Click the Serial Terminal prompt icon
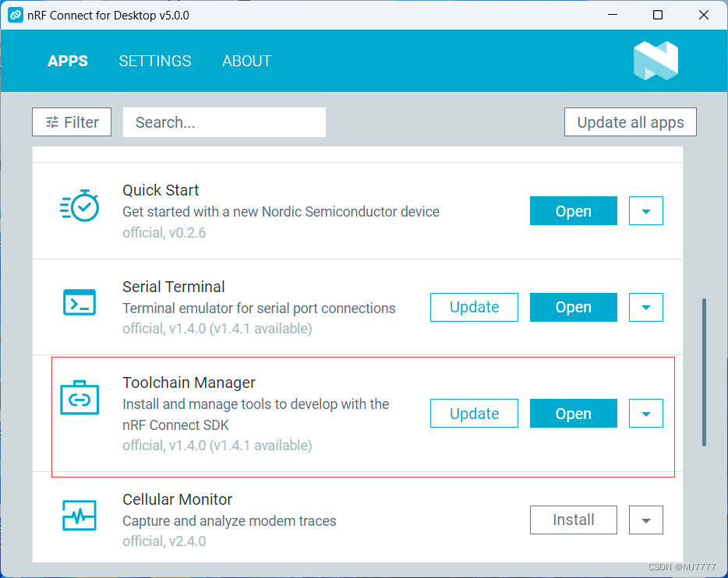Viewport: 728px width, 578px height. click(80, 302)
